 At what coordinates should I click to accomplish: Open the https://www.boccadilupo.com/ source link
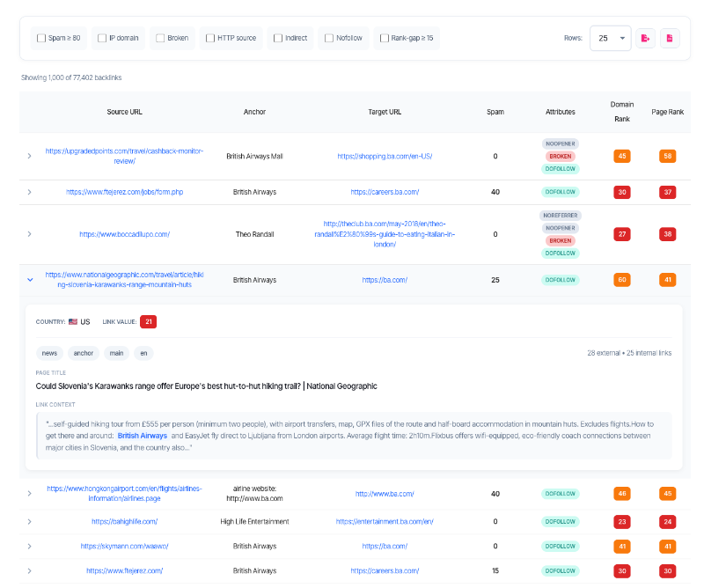tap(124, 234)
